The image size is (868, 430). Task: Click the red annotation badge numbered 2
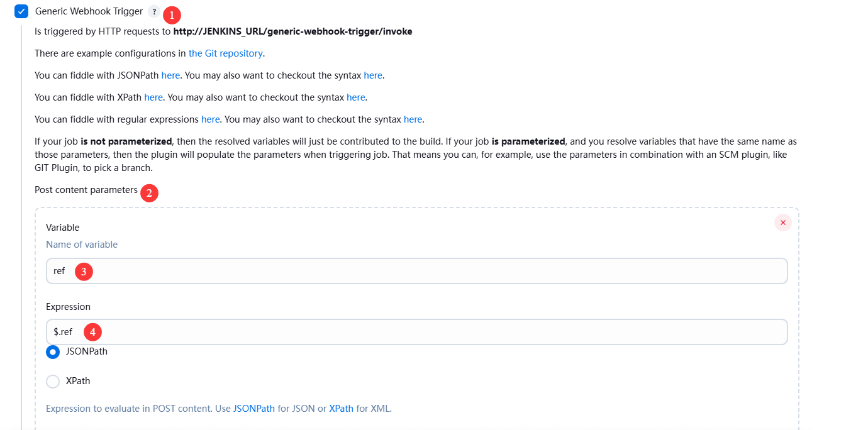pos(149,193)
